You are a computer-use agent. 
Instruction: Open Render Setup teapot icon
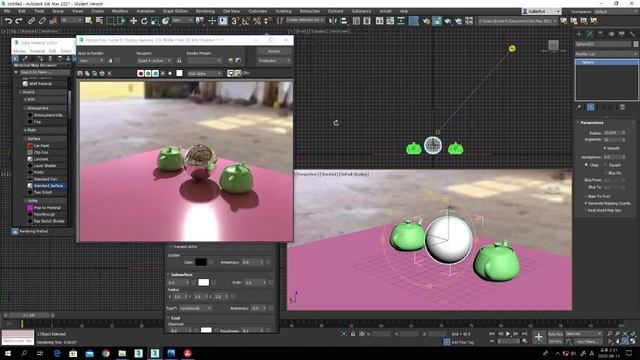(x=426, y=21)
